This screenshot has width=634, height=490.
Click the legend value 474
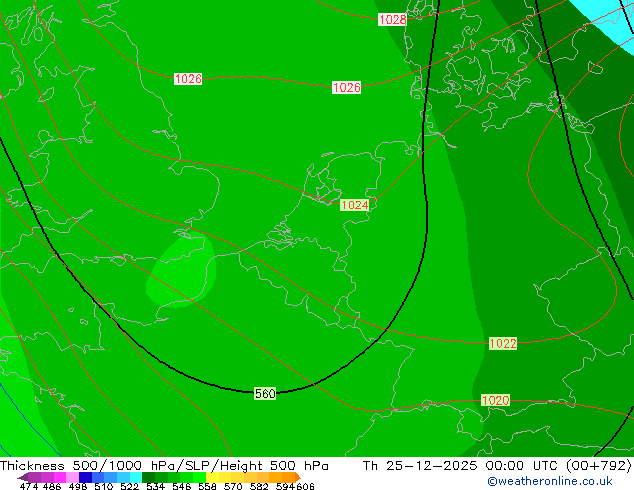tap(29, 486)
